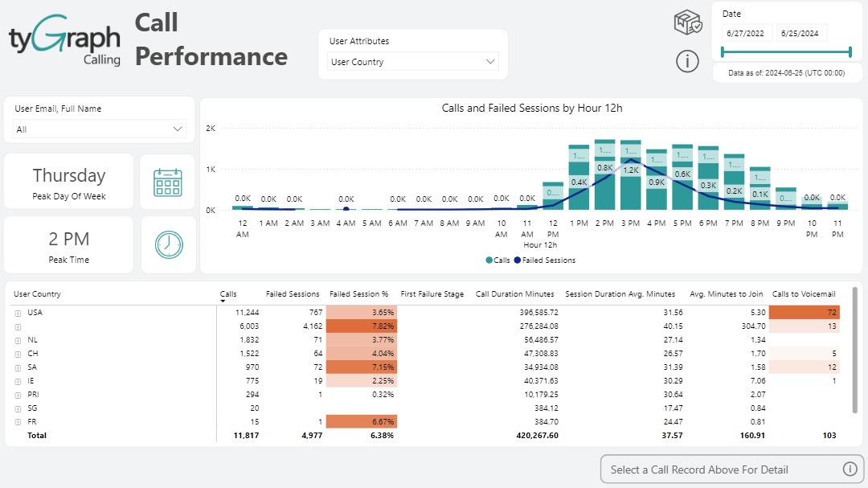
Task: Click the info icon in the detail bar
Action: click(850, 469)
